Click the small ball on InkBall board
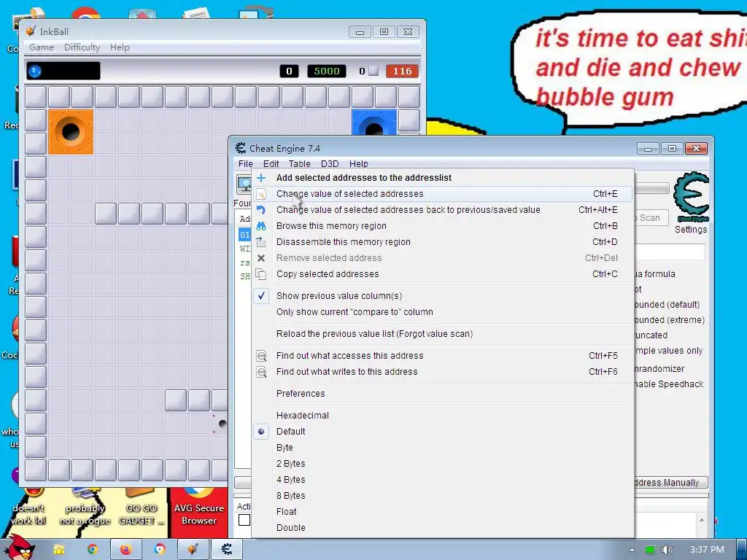Screen dimensions: 747x560 (222, 424)
